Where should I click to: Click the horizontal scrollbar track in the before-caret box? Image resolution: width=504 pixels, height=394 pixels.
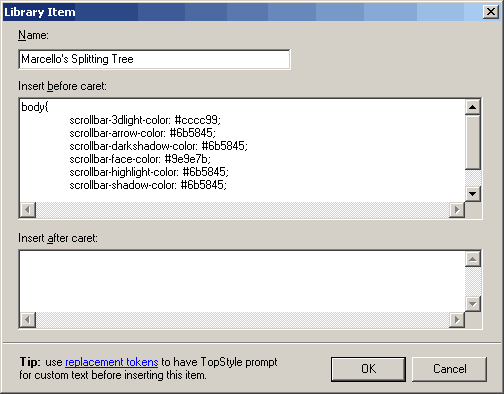coord(242,210)
